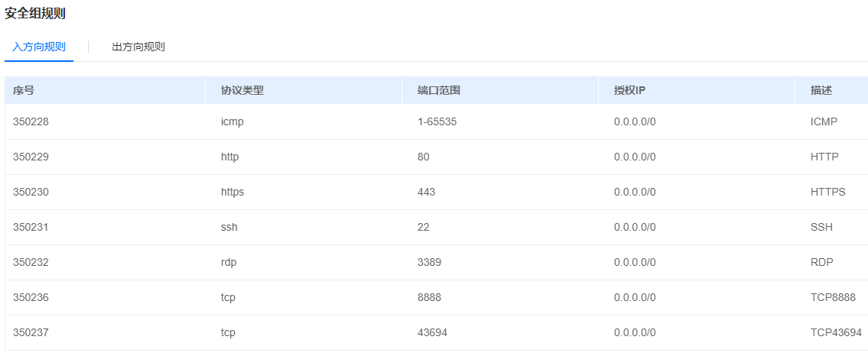The width and height of the screenshot is (868, 356).
Task: Click the 序号 column header
Action: (x=24, y=90)
